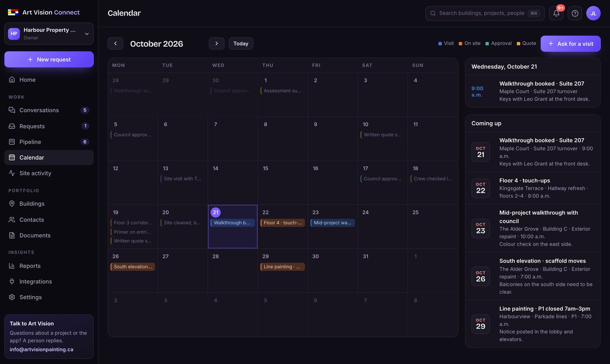Screen dimensions: 610x364
Task: Click the Ask for a visit button
Action: tap(570, 44)
